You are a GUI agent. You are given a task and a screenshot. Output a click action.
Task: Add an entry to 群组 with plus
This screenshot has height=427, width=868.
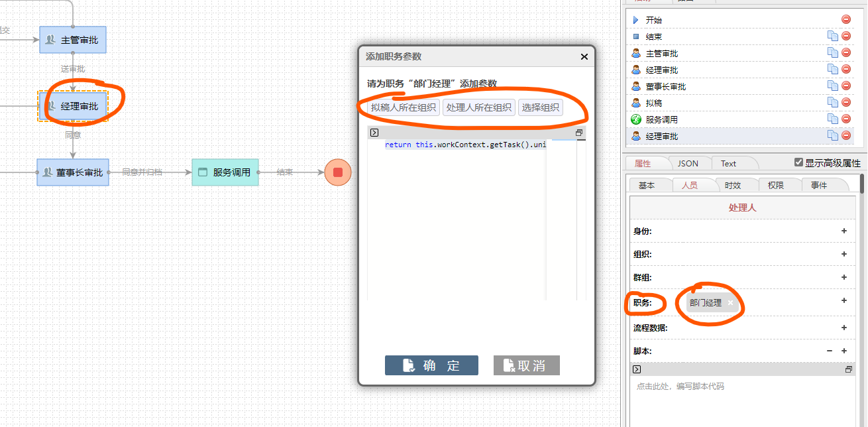tap(844, 277)
